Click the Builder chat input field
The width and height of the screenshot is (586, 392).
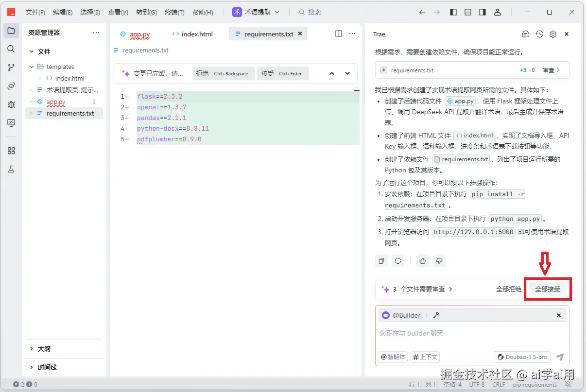coord(471,333)
